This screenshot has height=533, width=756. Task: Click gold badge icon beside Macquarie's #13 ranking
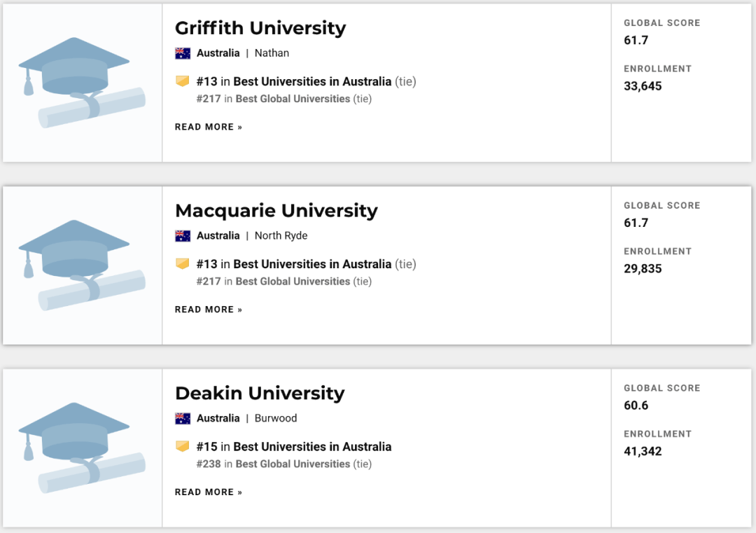click(x=183, y=264)
